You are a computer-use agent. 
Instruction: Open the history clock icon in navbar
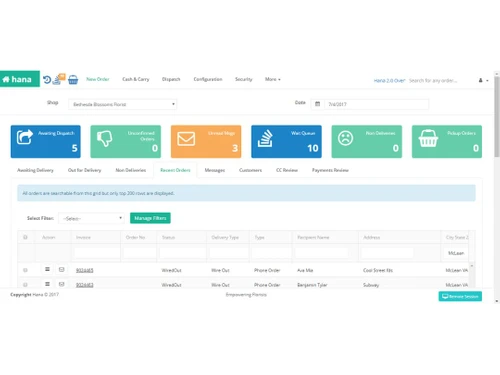(x=47, y=80)
